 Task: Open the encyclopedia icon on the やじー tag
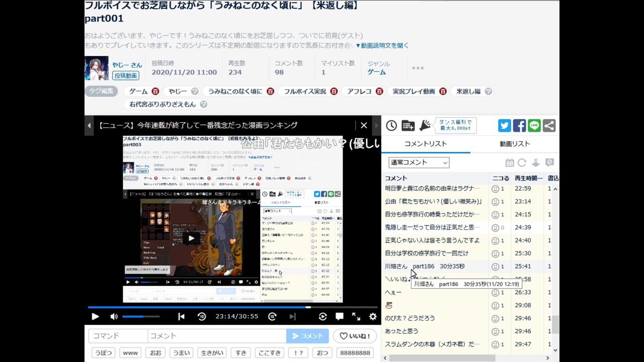click(x=195, y=92)
